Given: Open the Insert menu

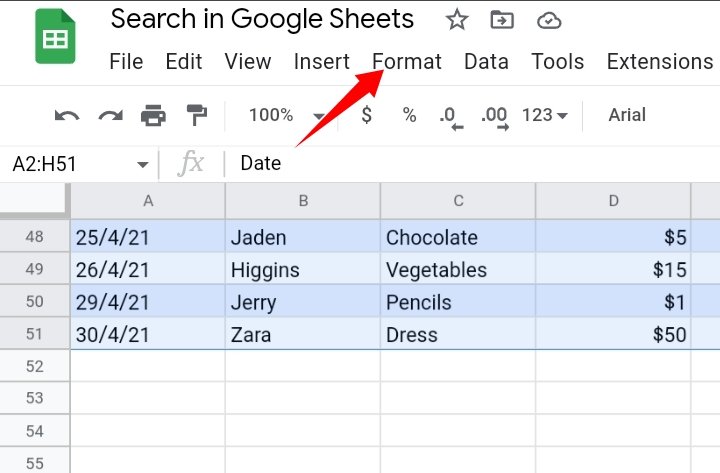Looking at the screenshot, I should coord(321,62).
